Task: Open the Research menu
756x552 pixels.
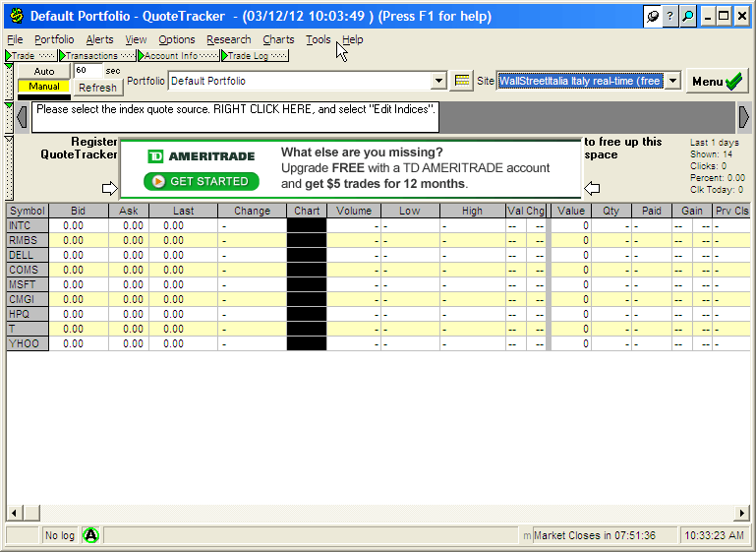Action: click(228, 39)
